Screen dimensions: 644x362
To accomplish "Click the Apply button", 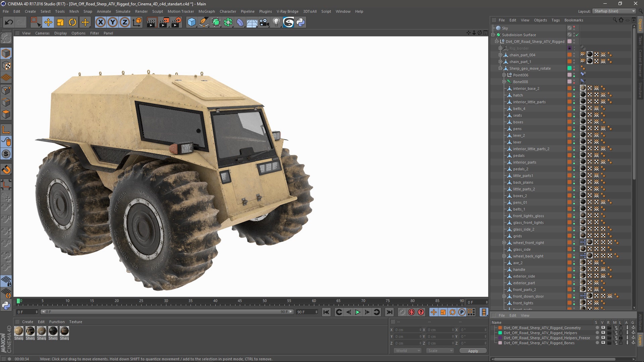I will click(x=473, y=351).
